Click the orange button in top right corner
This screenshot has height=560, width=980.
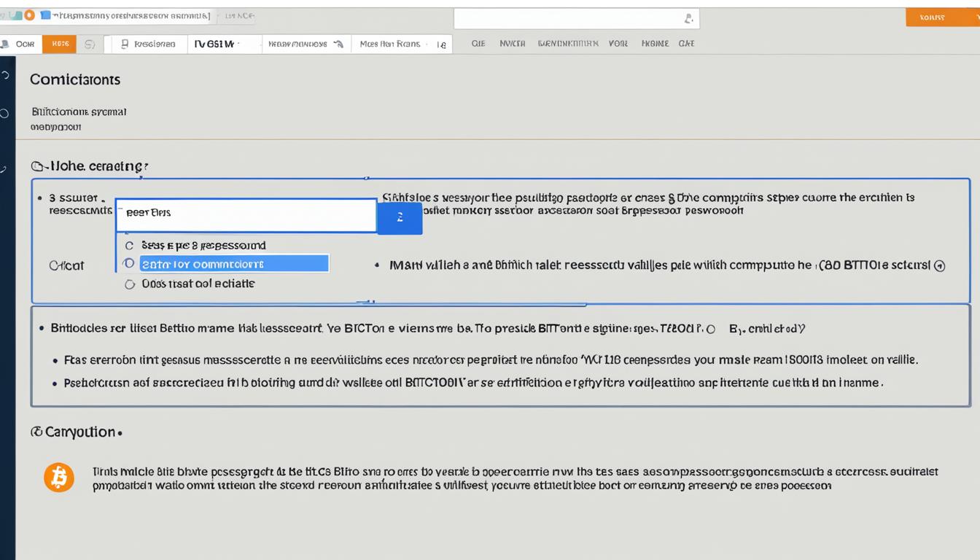(x=933, y=17)
